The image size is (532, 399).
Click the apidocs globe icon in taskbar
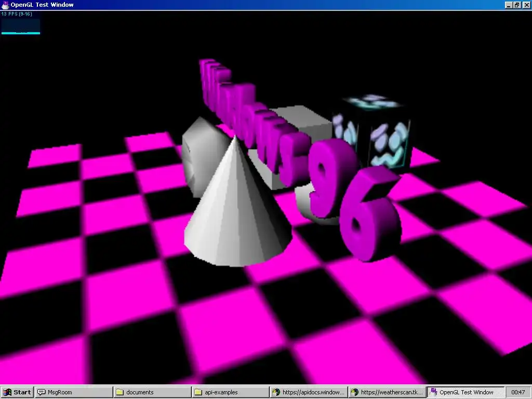tap(276, 392)
